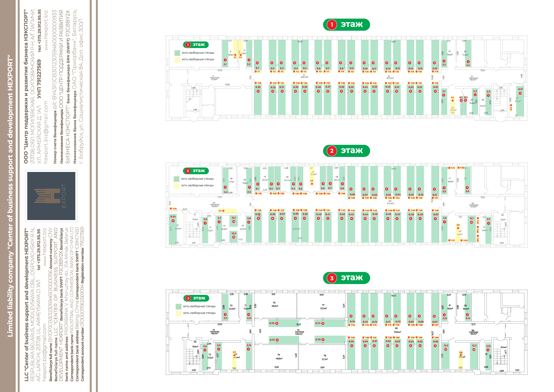Click red circle 10 on stand 10.1

tap(234, 222)
